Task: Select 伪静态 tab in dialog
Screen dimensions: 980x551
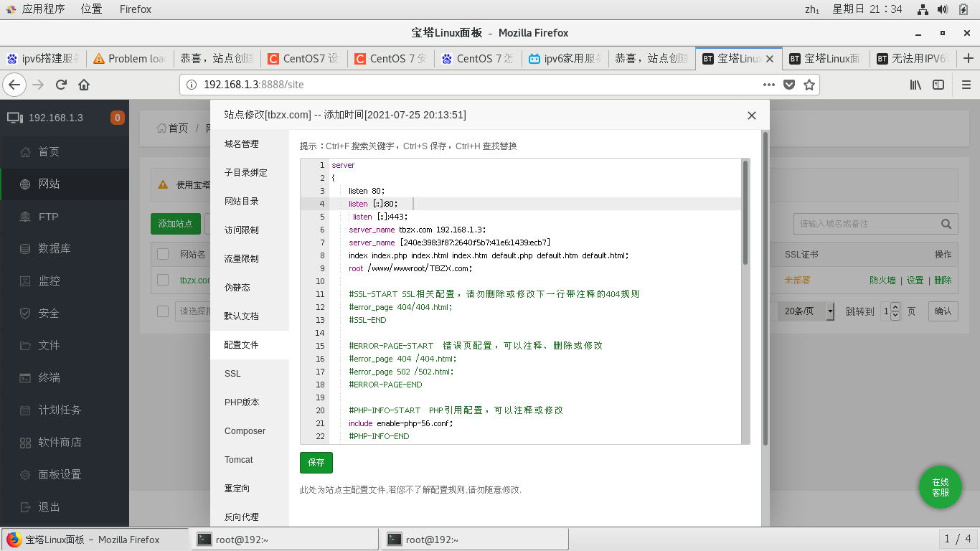Action: coord(250,288)
